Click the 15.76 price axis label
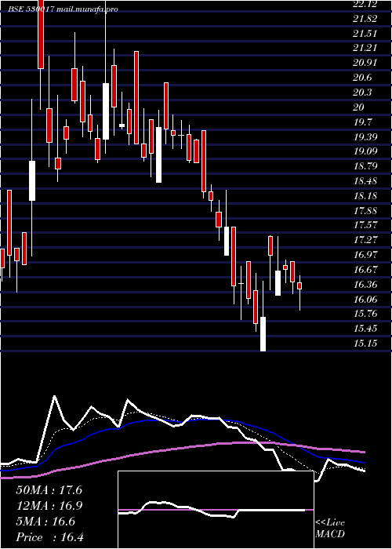 365,314
